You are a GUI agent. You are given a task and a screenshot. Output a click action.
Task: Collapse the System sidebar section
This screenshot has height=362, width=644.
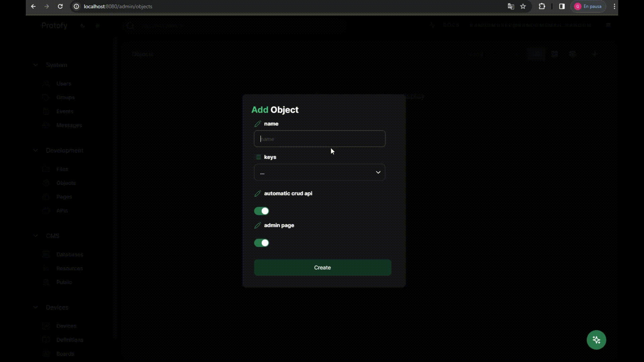pyautogui.click(x=36, y=65)
